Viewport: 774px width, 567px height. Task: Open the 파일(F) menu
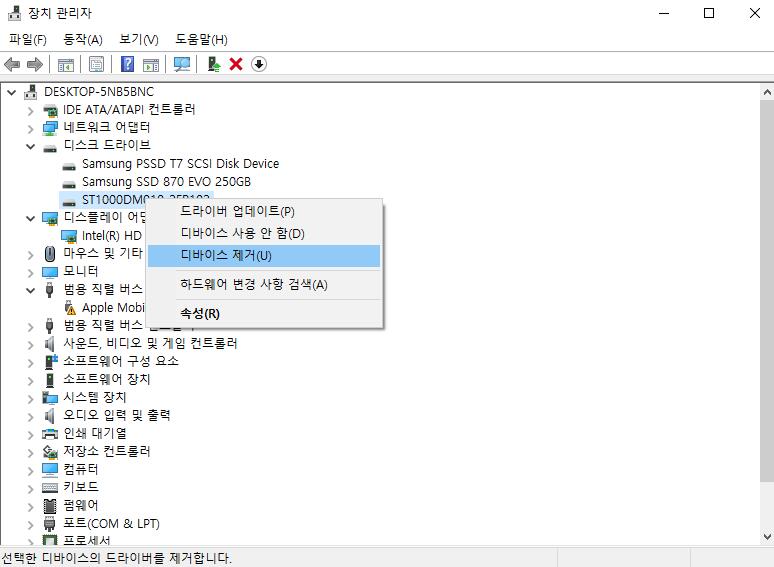coord(28,39)
